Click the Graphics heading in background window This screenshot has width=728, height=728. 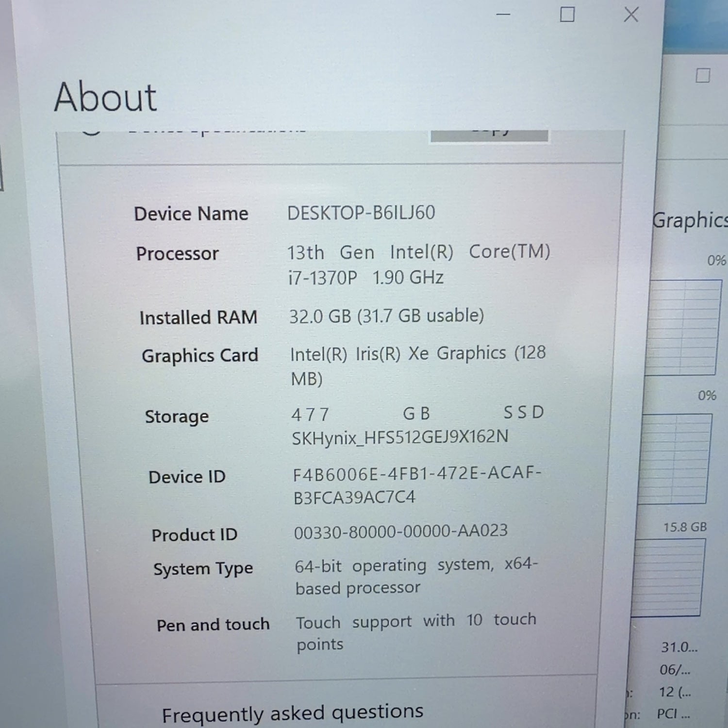tap(690, 221)
